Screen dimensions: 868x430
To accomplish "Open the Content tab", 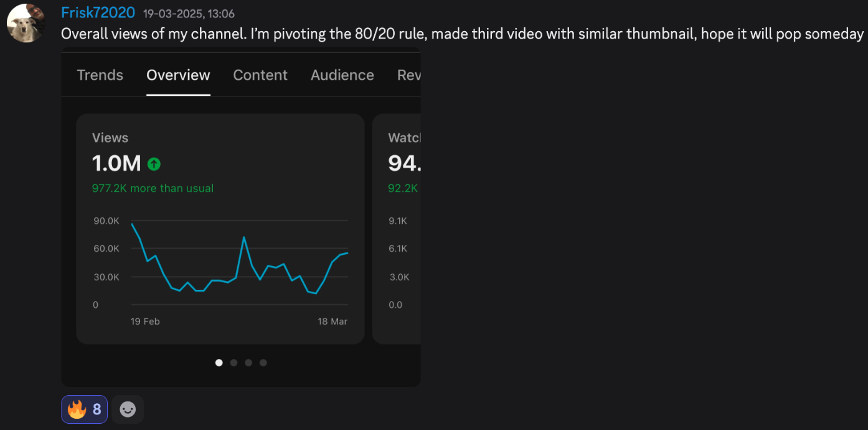I will click(260, 75).
